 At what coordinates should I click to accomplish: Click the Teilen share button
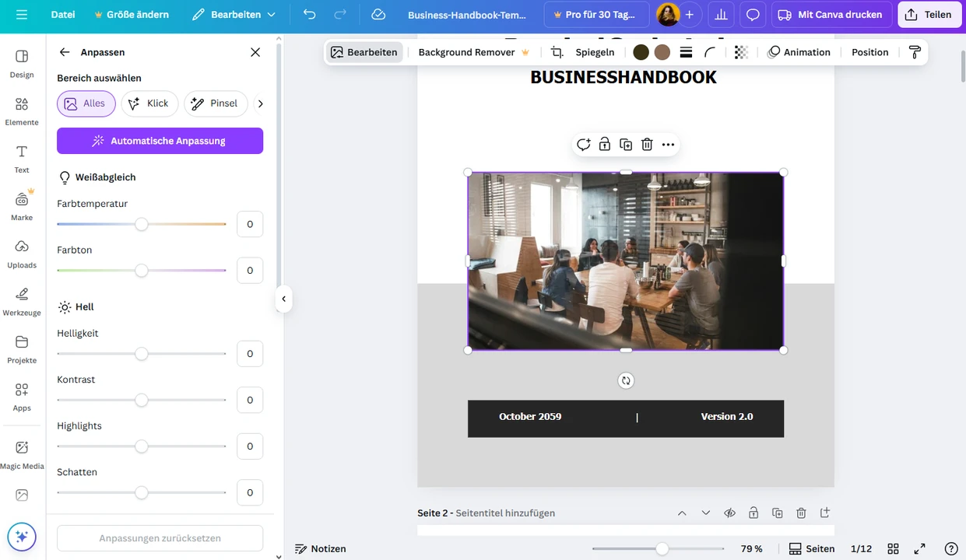tap(929, 15)
